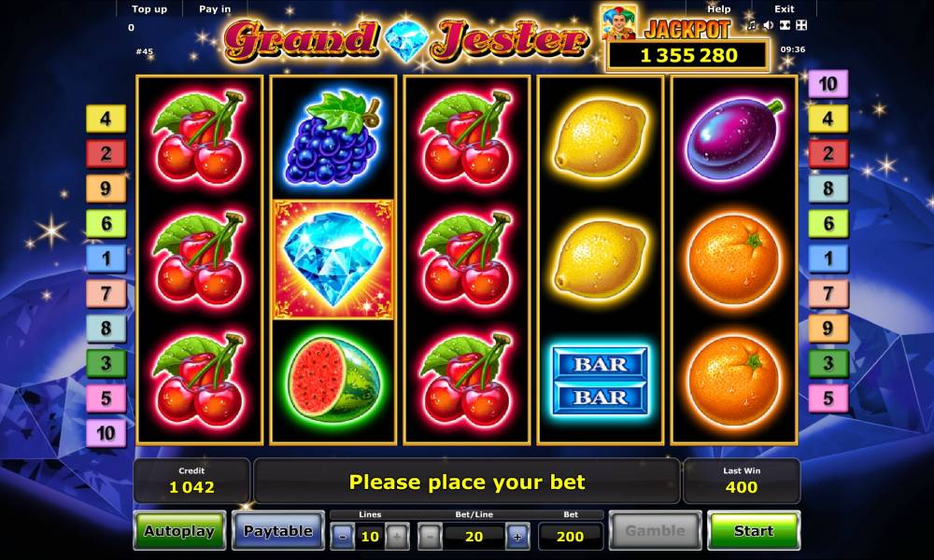Open the Pay in option

click(x=215, y=9)
